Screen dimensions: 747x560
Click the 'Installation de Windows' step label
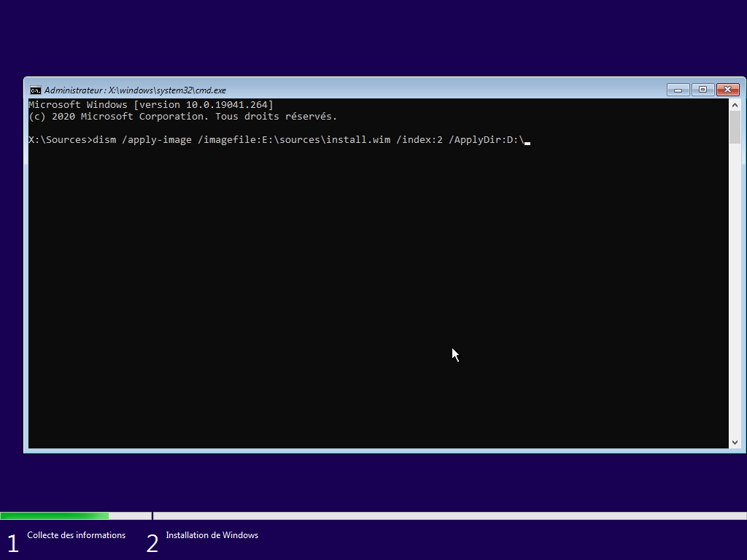pos(212,535)
